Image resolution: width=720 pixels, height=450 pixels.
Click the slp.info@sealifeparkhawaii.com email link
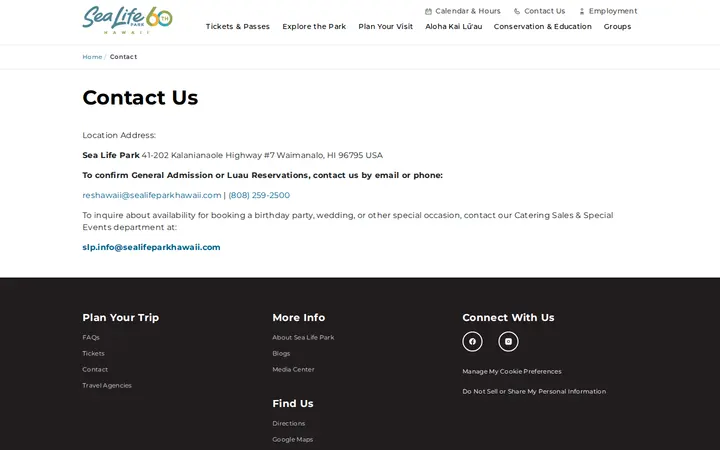[151, 247]
